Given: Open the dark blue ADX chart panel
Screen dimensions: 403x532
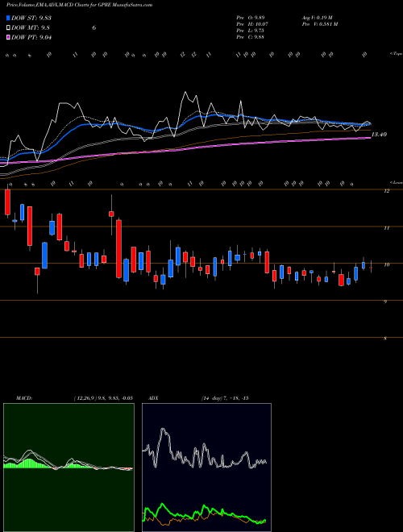Looking at the screenshot, I should pos(206,468).
